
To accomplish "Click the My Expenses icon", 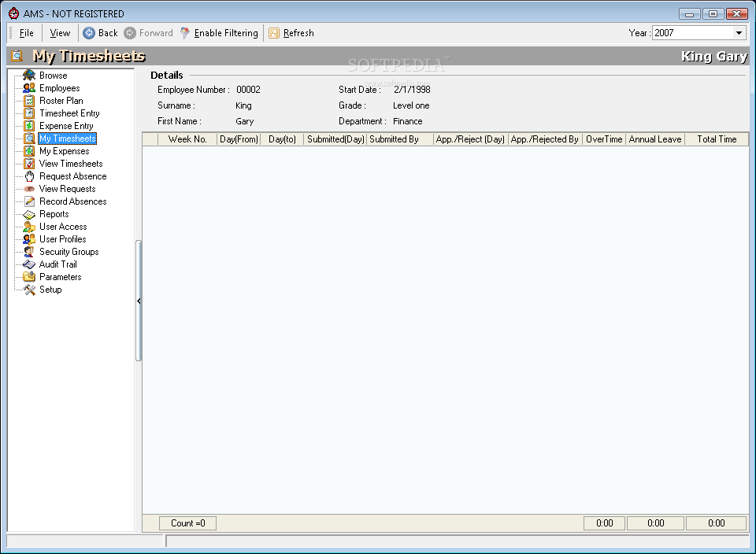I will [x=29, y=151].
